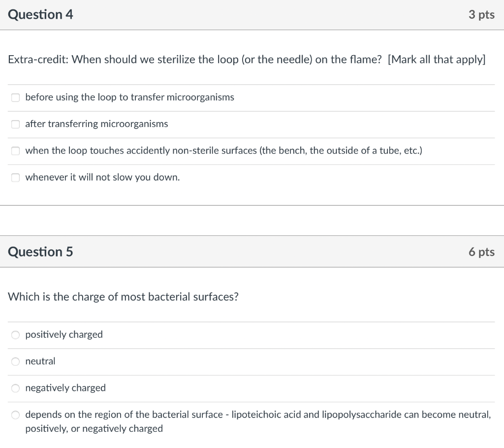This screenshot has height=448, width=504.
Task: Check 'after transferring microorganisms'
Action: [x=15, y=124]
